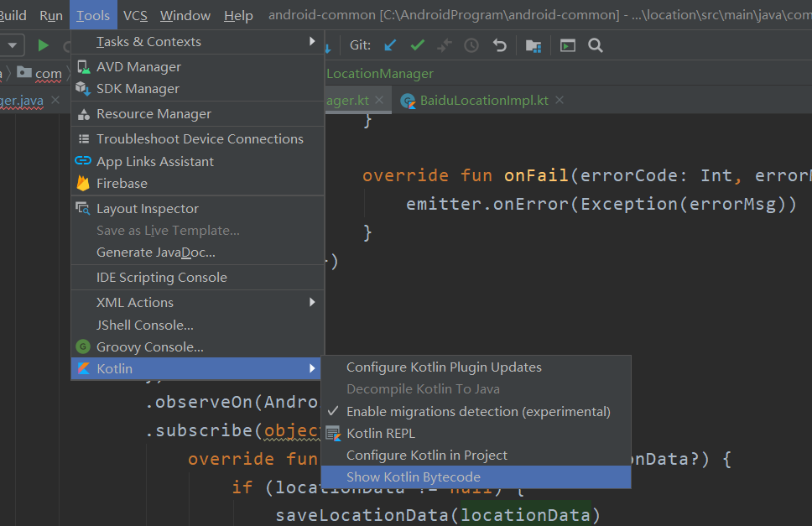The image size is (812, 526).
Task: Click Git update project arrow icon
Action: (390, 45)
